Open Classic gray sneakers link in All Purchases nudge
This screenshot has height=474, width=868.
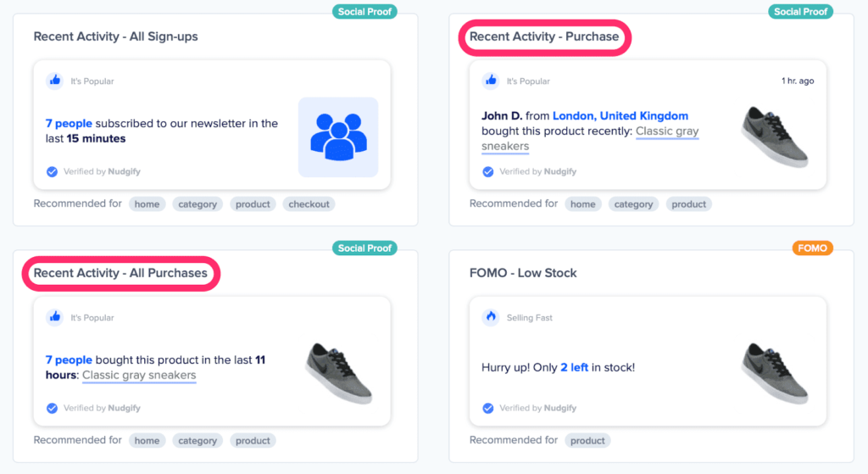click(139, 375)
